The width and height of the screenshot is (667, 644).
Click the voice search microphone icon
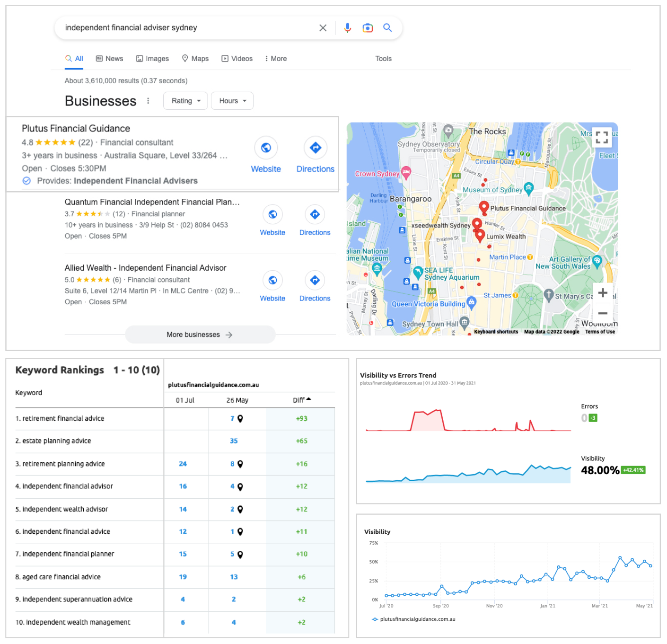click(348, 27)
